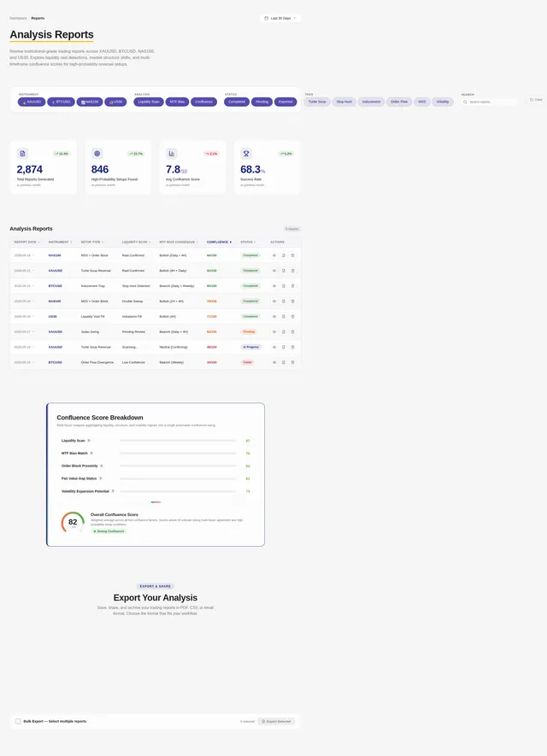Screen dimensions: 547x756
Task: Go to the Dashboard breadcrumb
Action: pos(18,18)
